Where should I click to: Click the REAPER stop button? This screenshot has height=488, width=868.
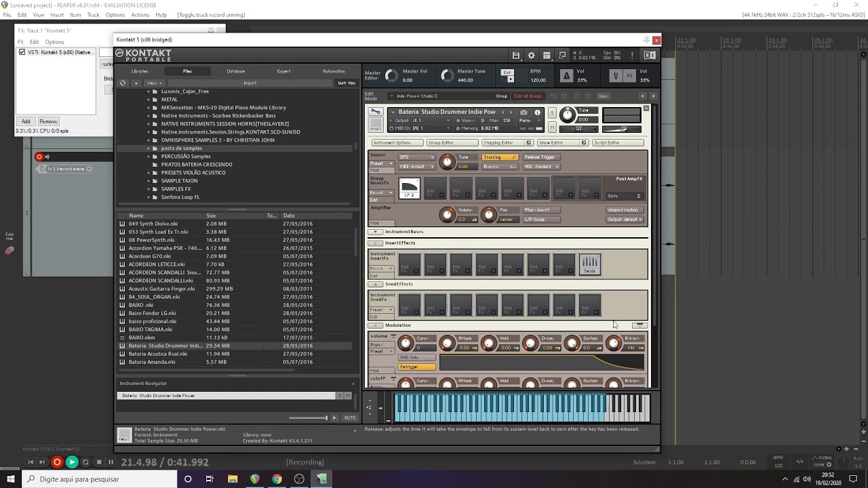click(x=98, y=462)
